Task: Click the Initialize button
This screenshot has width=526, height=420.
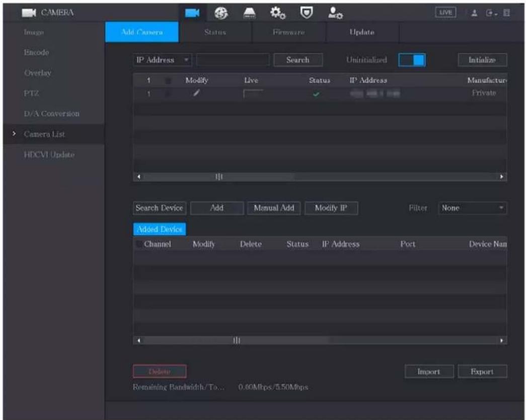Action: coord(482,60)
